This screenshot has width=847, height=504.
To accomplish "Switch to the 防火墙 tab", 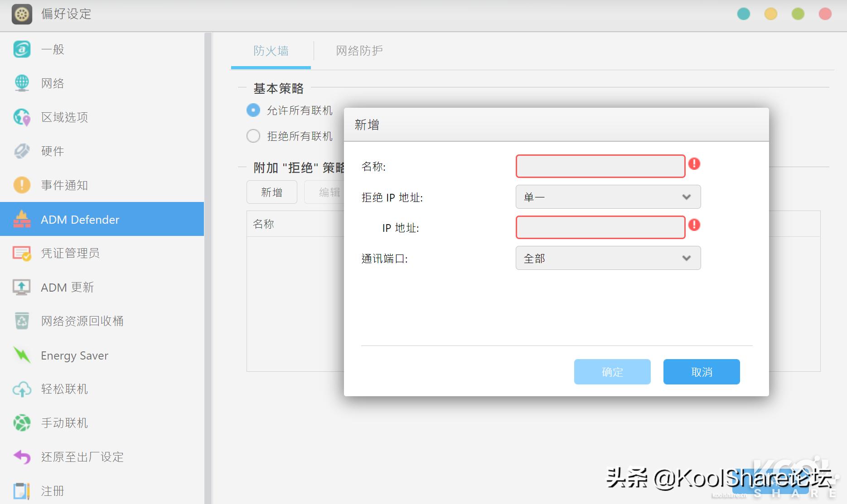I will (271, 51).
